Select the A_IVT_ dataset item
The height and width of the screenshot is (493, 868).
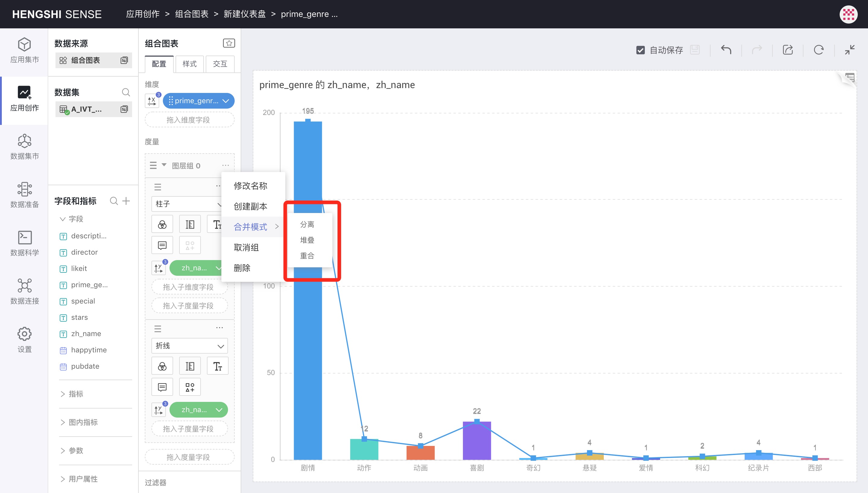pos(94,109)
